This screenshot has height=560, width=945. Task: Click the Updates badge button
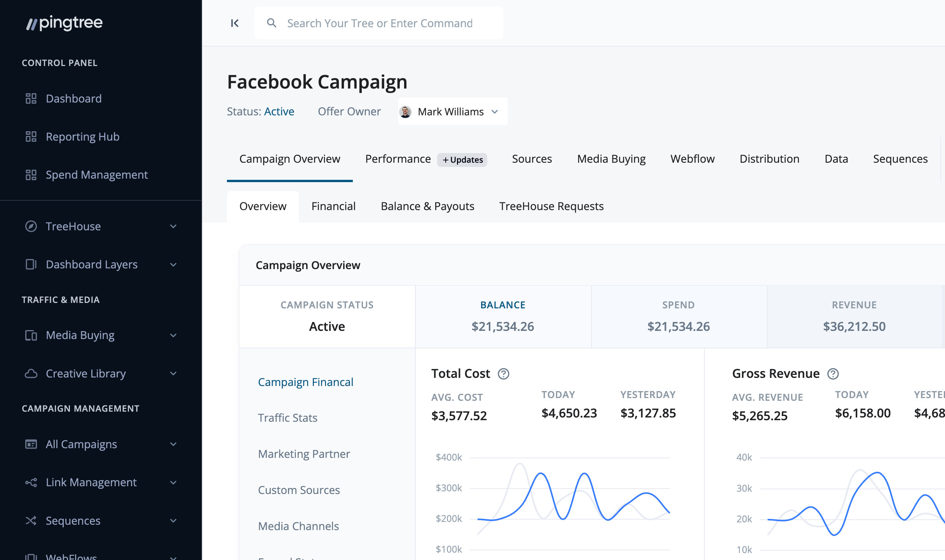pos(462,160)
